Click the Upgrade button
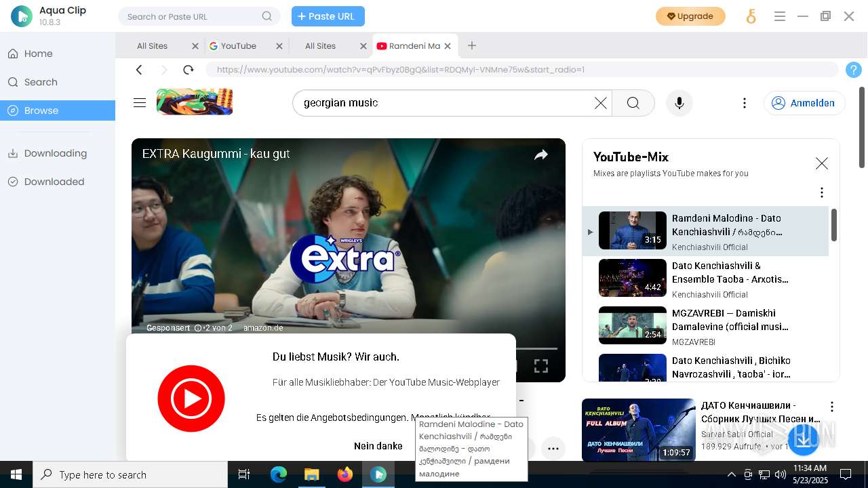The width and height of the screenshot is (868, 488). click(x=690, y=16)
